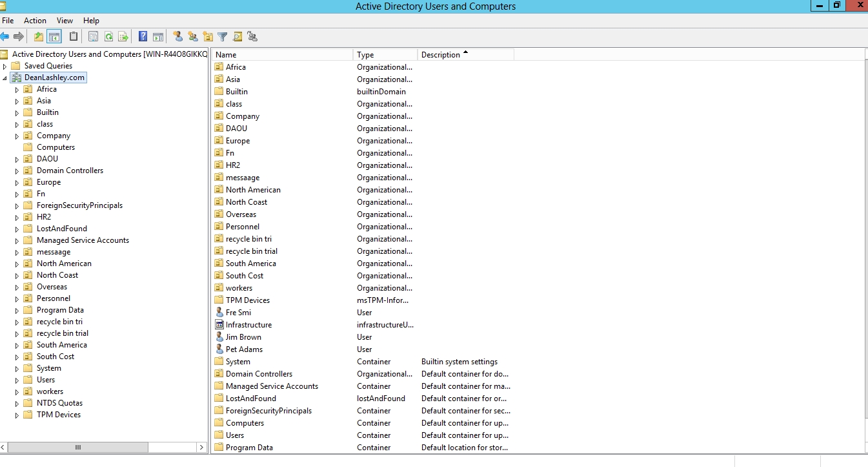Open the Action menu
This screenshot has width=868, height=467.
35,21
